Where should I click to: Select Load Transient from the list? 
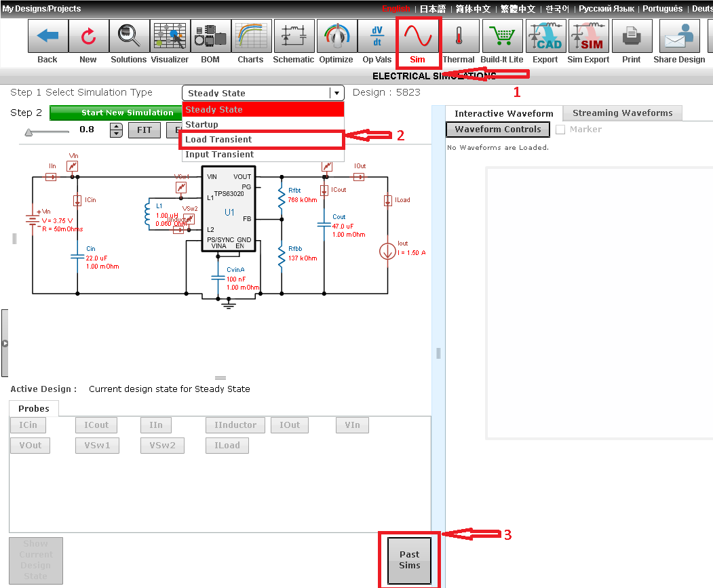(263, 140)
